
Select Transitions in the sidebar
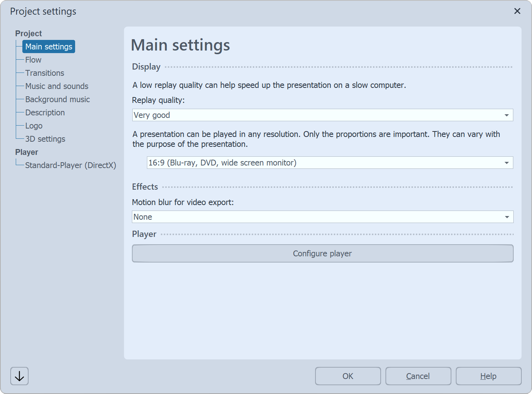tap(44, 73)
